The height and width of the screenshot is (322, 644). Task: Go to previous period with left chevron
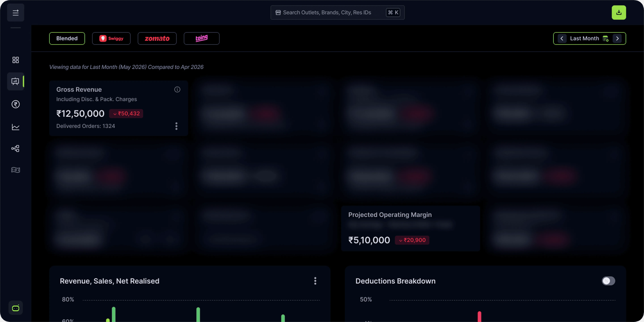point(562,38)
